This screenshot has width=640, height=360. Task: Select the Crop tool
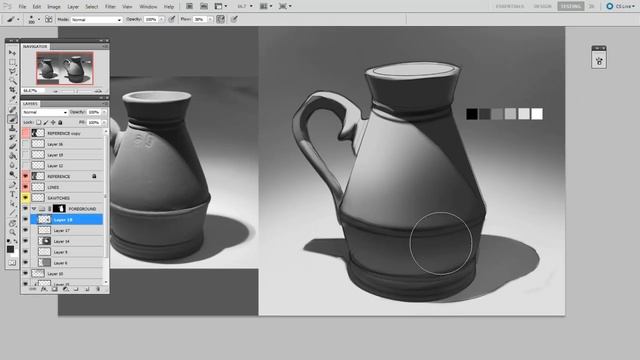(12, 90)
